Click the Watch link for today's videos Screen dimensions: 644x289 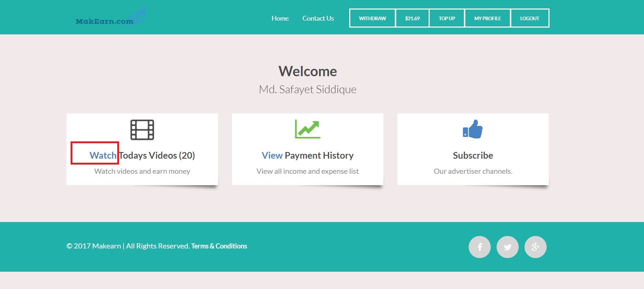[103, 155]
